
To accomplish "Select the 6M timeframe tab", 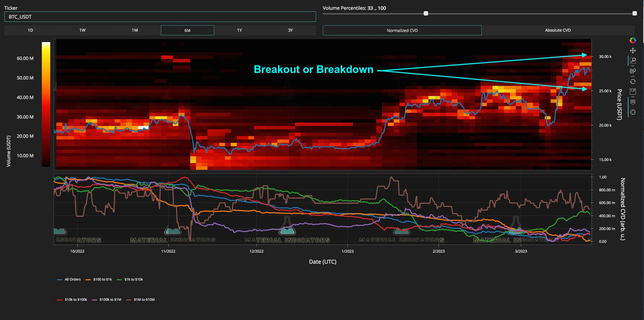I will [x=188, y=30].
